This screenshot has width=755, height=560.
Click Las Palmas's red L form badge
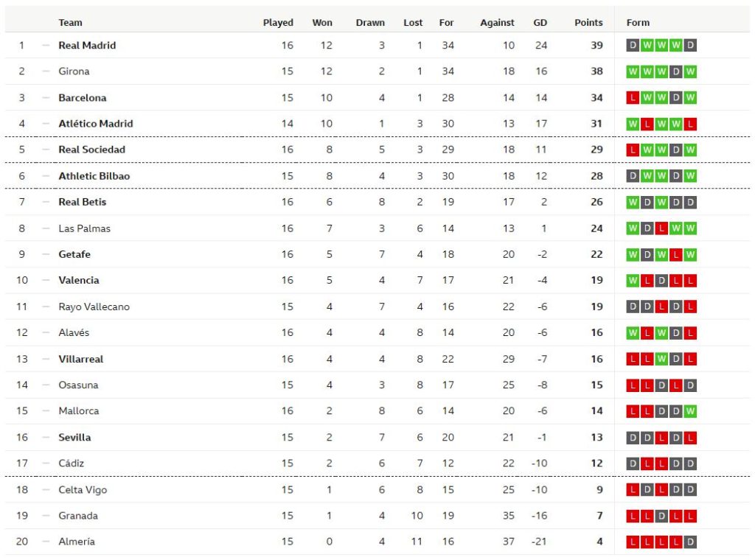tap(661, 228)
